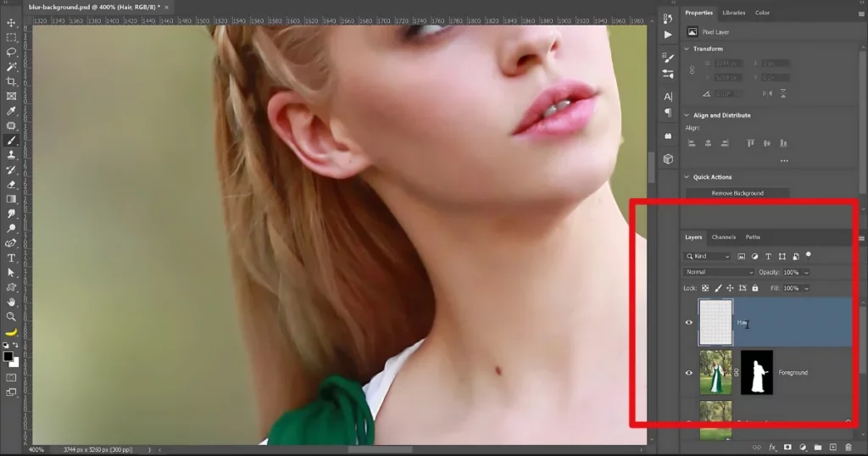The height and width of the screenshot is (456, 868).
Task: Click the layer effects fx icon
Action: pyautogui.click(x=772, y=448)
